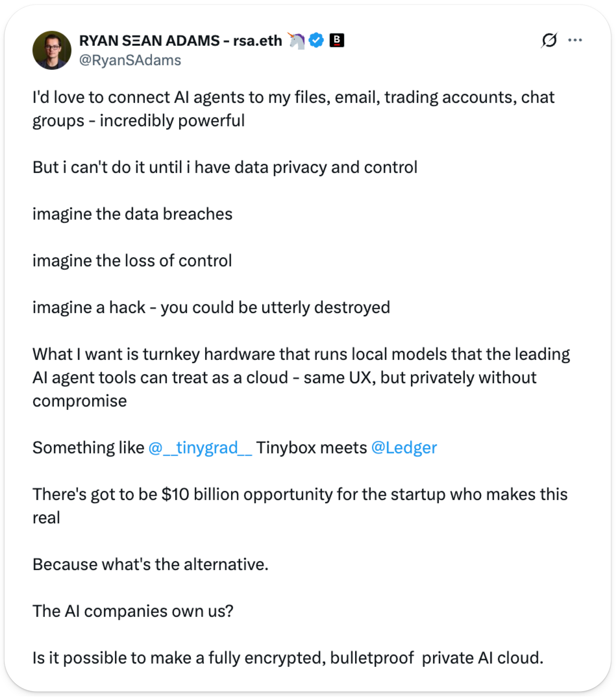This screenshot has width=616, height=697.
Task: Click "The AI companies own us?" text
Action: pos(133,611)
